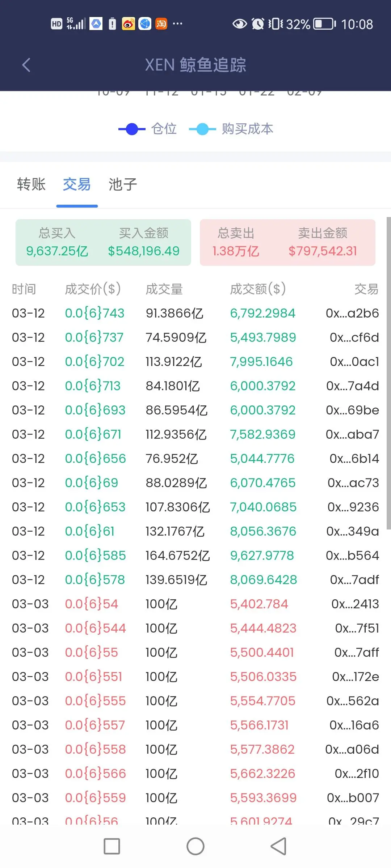
Task: Open transaction hash 0x...a2b6
Action: tap(352, 313)
